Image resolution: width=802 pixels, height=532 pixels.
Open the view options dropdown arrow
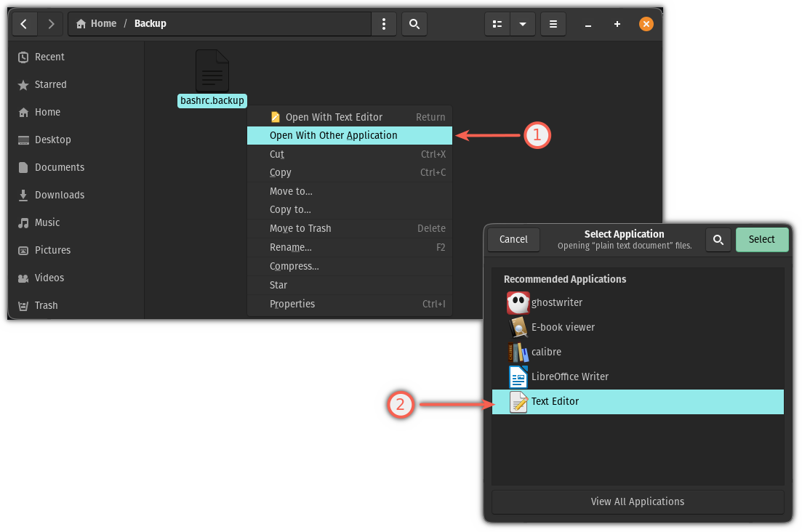(523, 24)
